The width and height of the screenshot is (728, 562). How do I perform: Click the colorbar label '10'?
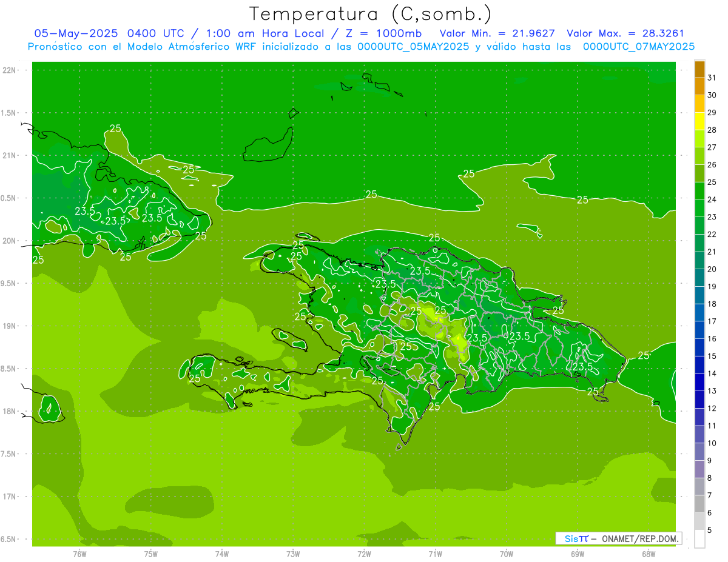point(712,443)
